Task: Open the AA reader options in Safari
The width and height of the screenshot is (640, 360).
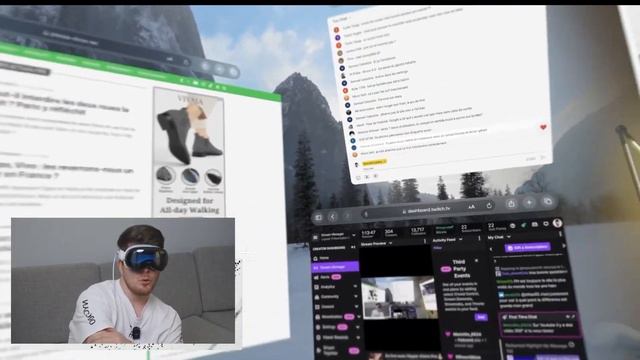Action: pyautogui.click(x=471, y=207)
